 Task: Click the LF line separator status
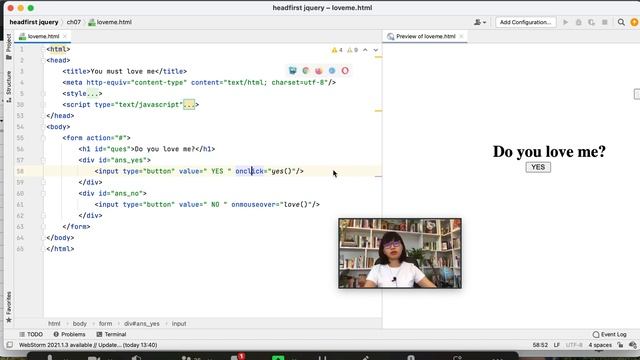557,345
